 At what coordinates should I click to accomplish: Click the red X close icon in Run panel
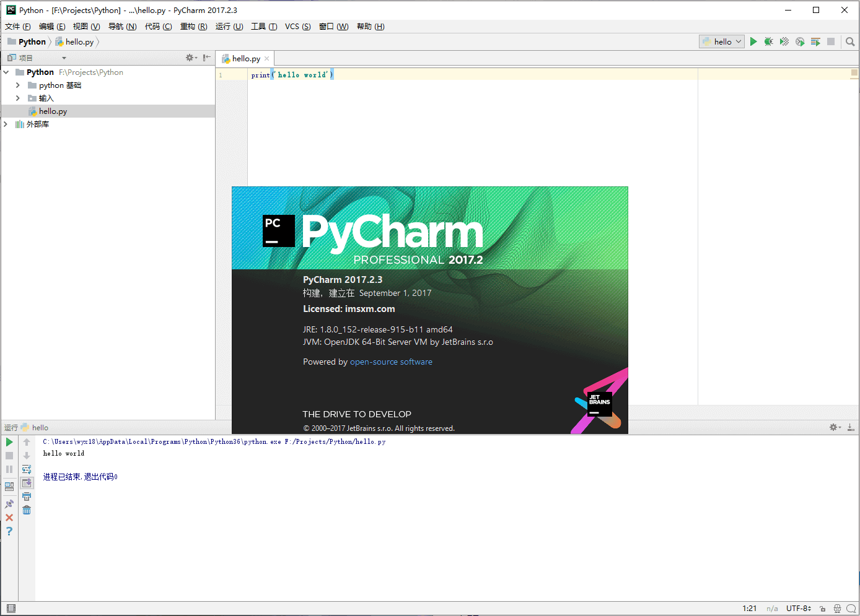pyautogui.click(x=9, y=518)
